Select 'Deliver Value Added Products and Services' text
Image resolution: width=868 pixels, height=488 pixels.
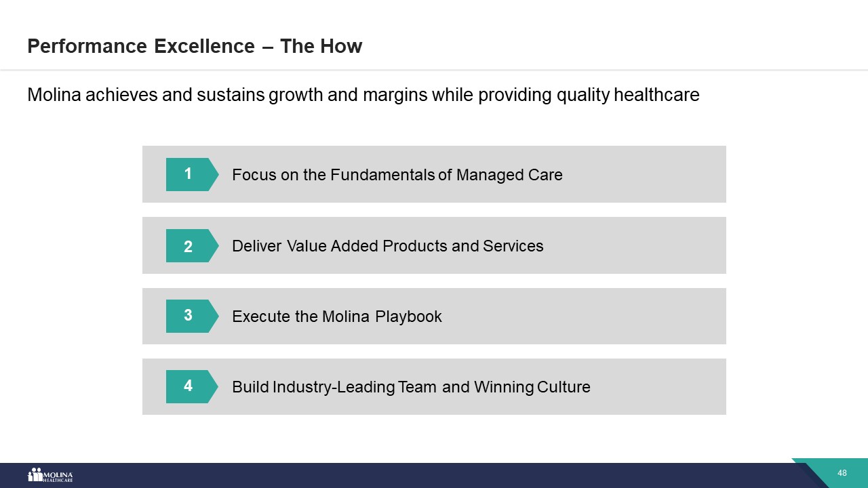[x=387, y=245]
